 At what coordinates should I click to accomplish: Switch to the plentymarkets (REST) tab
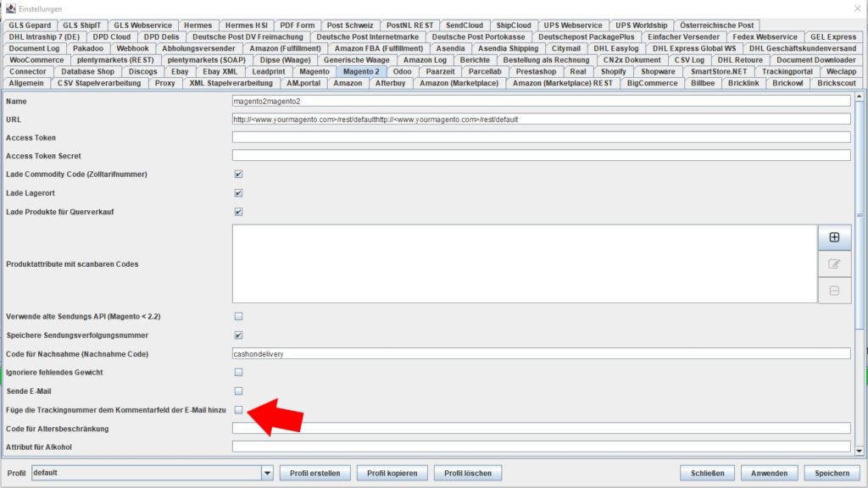[115, 60]
